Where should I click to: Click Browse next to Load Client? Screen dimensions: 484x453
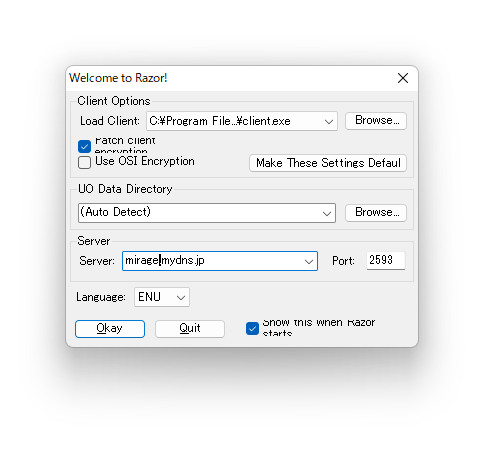[x=376, y=121]
